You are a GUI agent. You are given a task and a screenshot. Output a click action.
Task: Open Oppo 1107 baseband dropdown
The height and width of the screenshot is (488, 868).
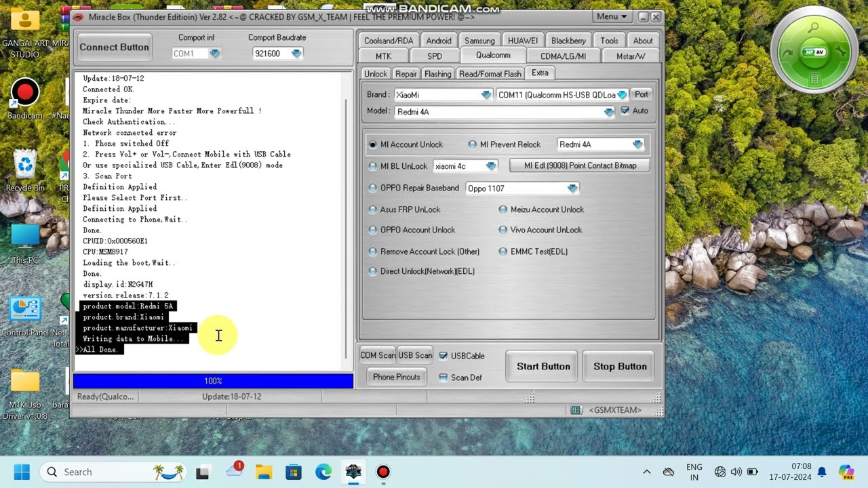point(572,188)
